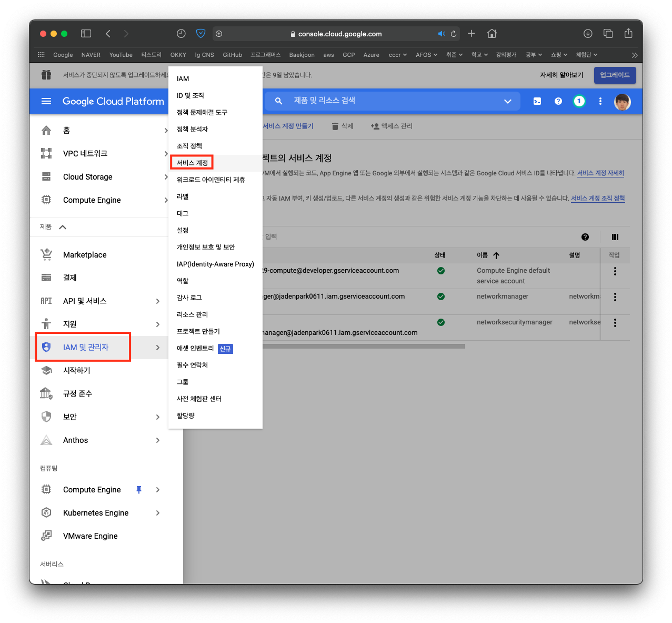Click 삭제 delete button
This screenshot has height=623, width=672.
pyautogui.click(x=343, y=126)
